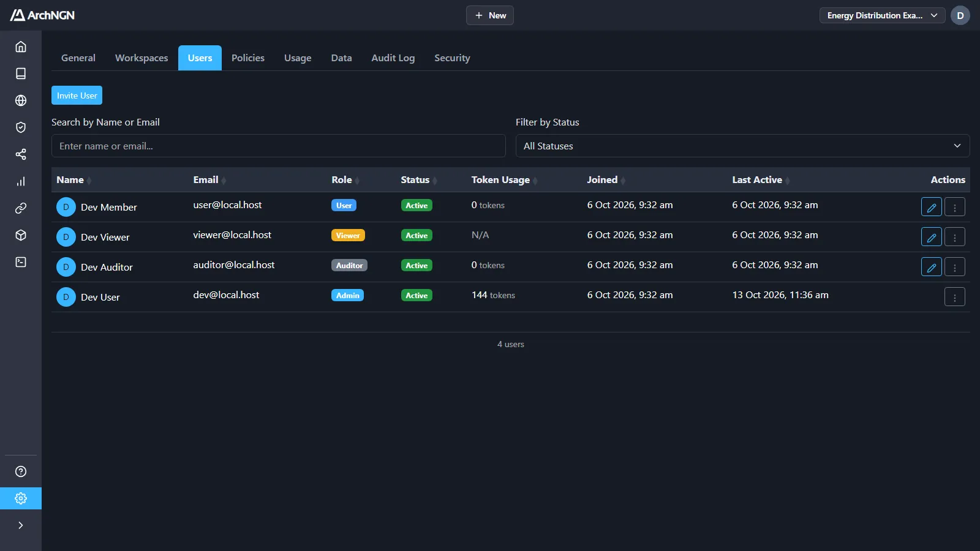
Task: Open the Energy Distribution workspace selector
Action: pos(882,15)
